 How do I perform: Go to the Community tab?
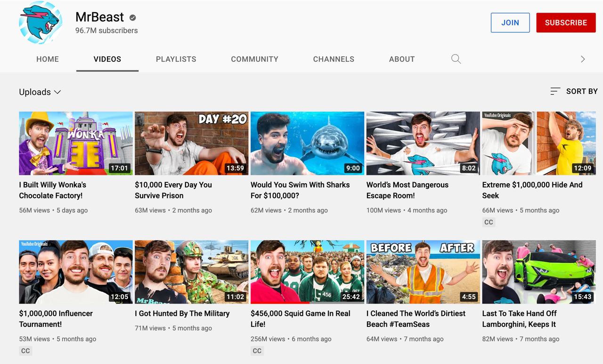(254, 59)
